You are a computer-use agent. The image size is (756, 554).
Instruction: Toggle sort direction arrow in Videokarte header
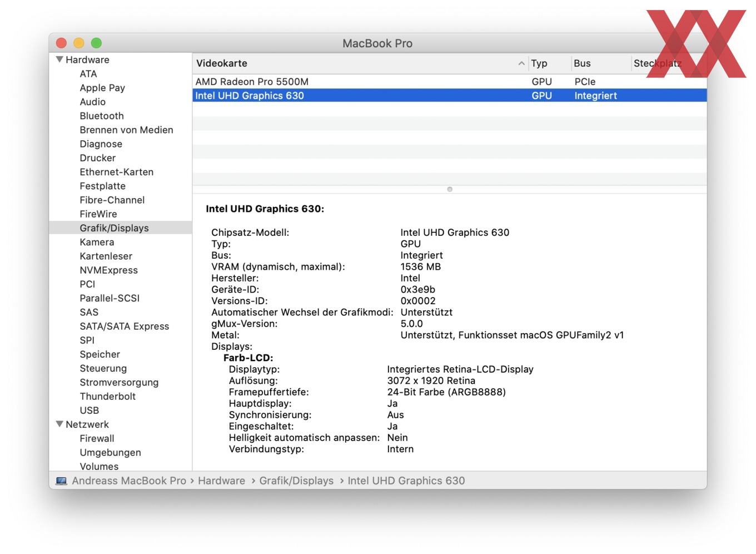[521, 63]
